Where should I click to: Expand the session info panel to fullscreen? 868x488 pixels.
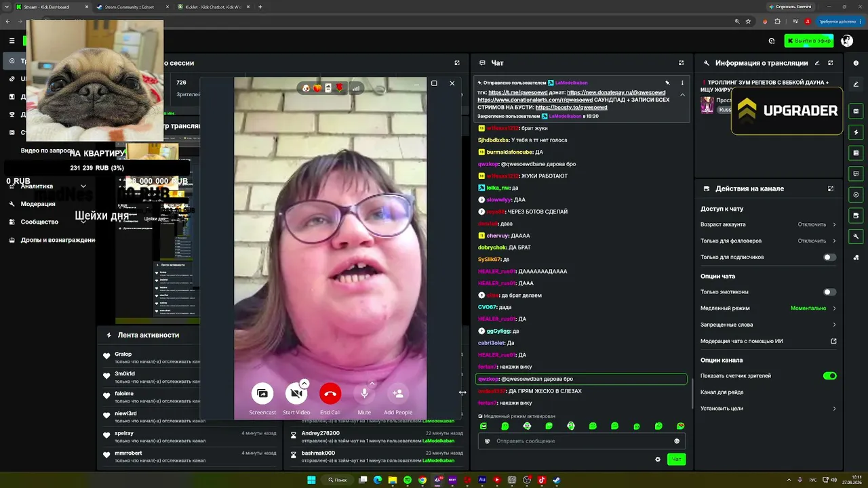(x=457, y=63)
